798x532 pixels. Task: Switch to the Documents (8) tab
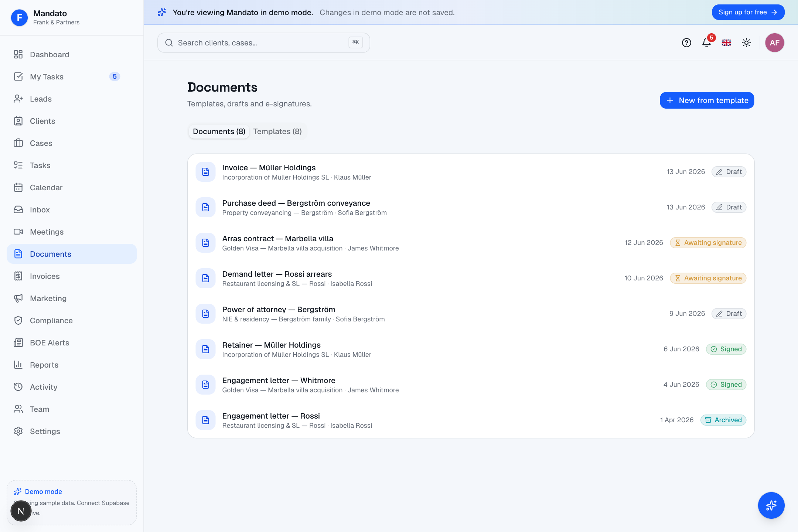click(x=219, y=132)
